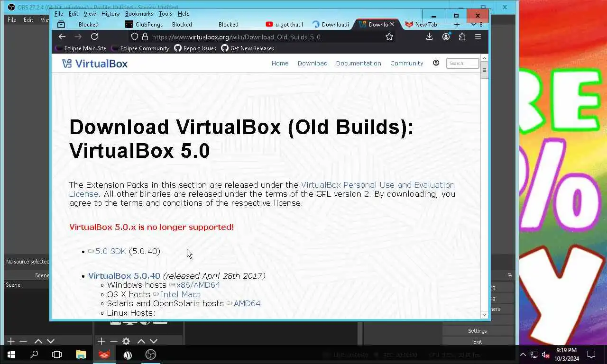Open the browser Help menu
The height and width of the screenshot is (364, 607).
(x=184, y=14)
